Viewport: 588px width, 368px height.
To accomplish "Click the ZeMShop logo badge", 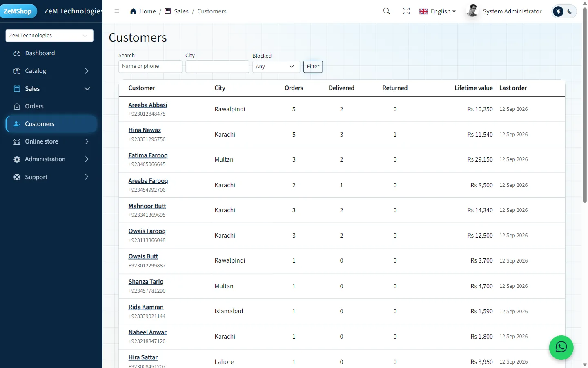I will [x=18, y=11].
